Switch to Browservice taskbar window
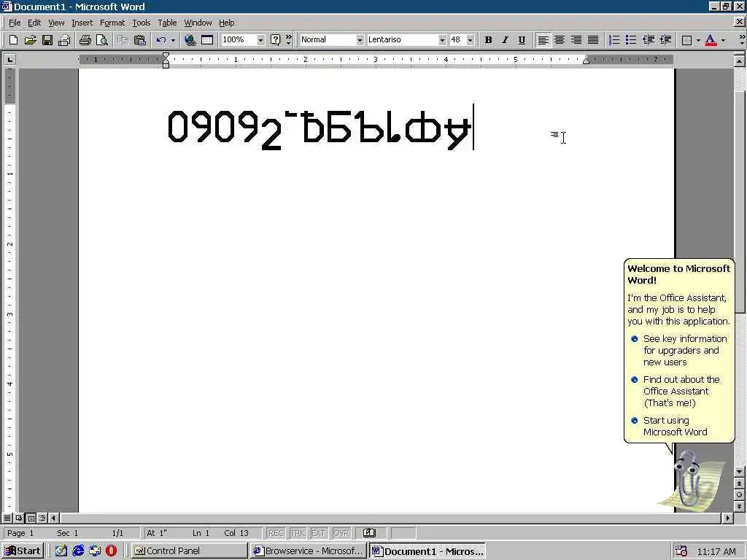Viewport: 747px width, 560px height. [x=308, y=551]
